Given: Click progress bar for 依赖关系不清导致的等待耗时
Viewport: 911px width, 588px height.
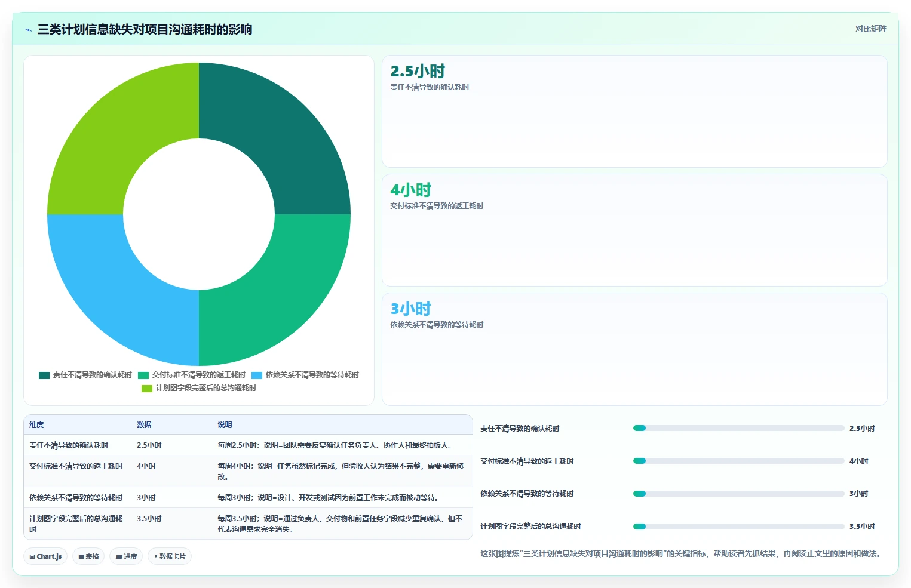Looking at the screenshot, I should pos(738,494).
